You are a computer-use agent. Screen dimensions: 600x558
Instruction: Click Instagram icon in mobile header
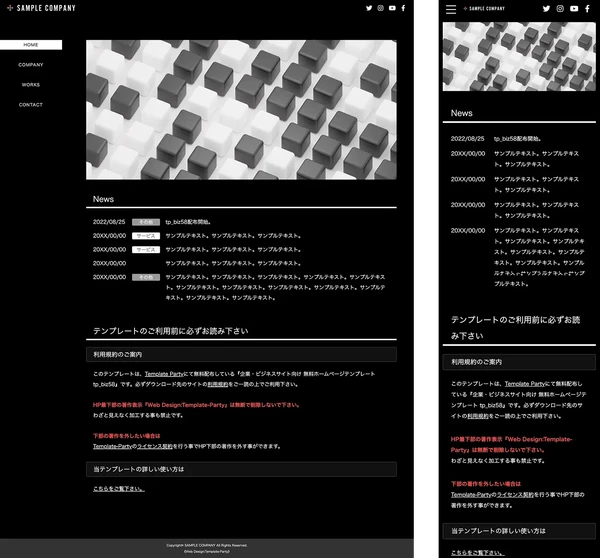[x=560, y=8]
